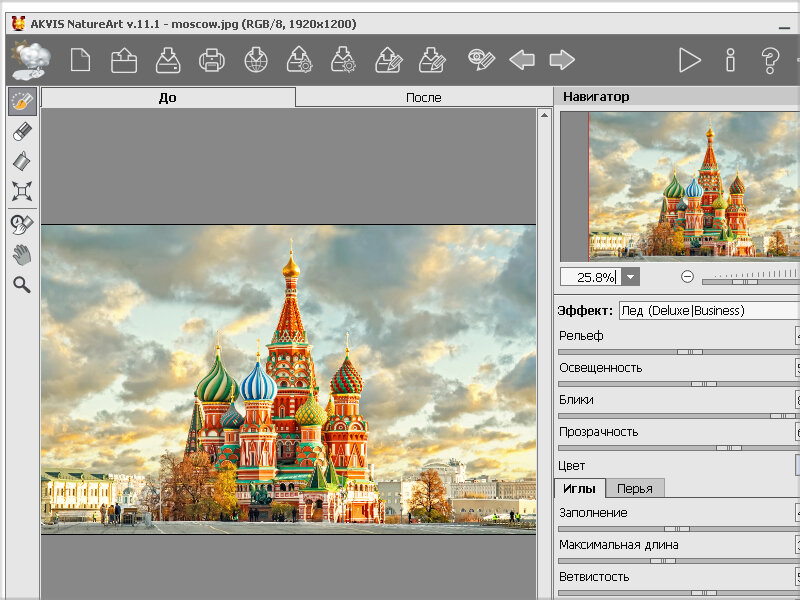The height and width of the screenshot is (600, 800).
Task: Load guiding lines with upload-pencil icon
Action: pos(388,60)
